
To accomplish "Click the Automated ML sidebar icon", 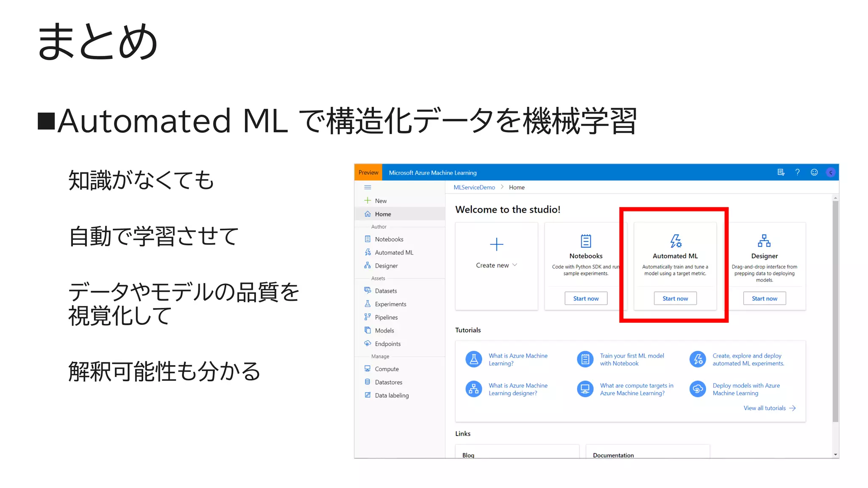I will 367,252.
